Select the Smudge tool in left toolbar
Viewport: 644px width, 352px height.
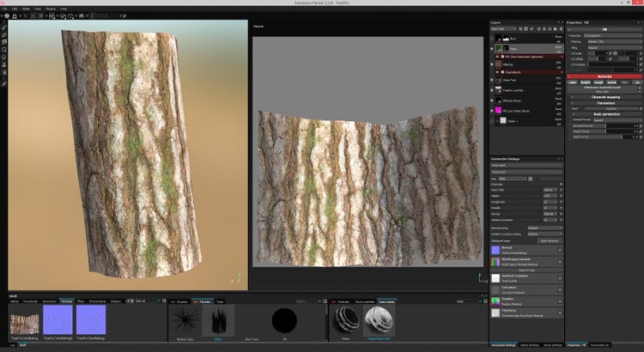(4, 58)
